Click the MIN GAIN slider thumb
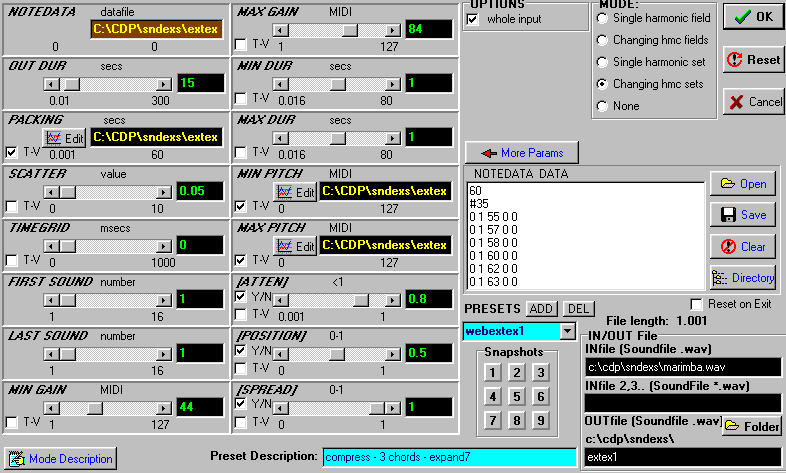 click(95, 408)
